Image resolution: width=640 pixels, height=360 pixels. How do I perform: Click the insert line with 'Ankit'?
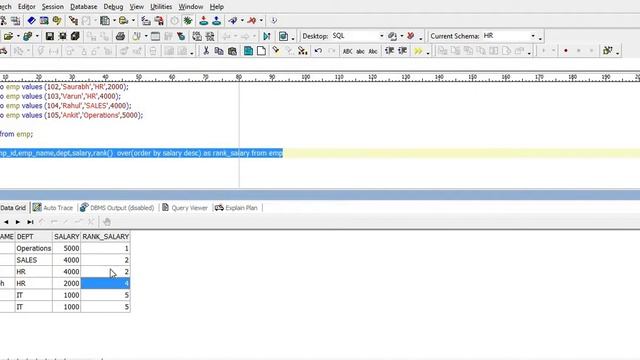pyautogui.click(x=71, y=115)
